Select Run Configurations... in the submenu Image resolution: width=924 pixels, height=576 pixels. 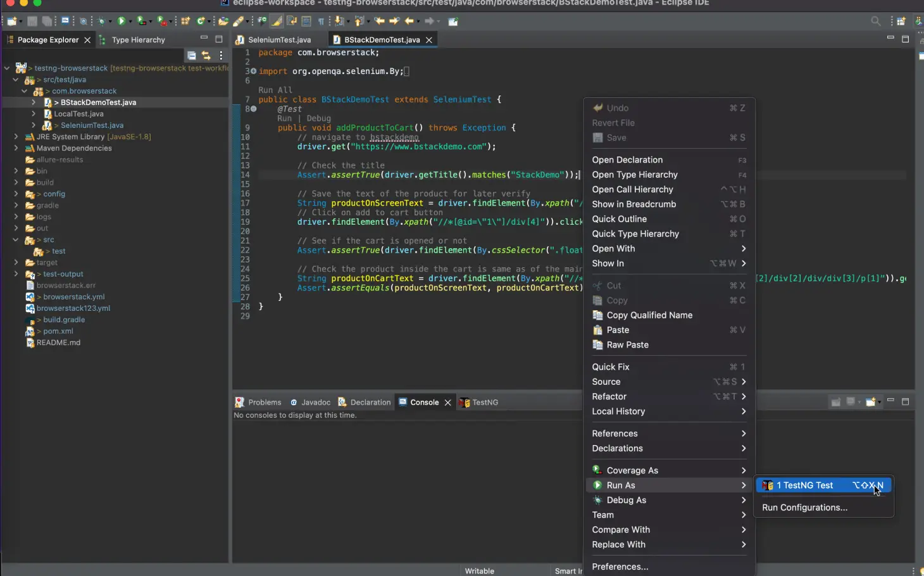(x=804, y=507)
